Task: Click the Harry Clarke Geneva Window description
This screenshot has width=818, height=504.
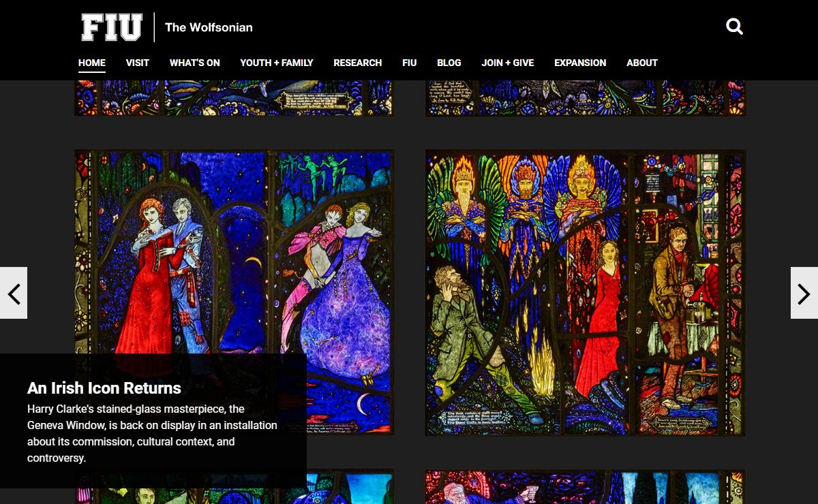Action: click(x=152, y=433)
